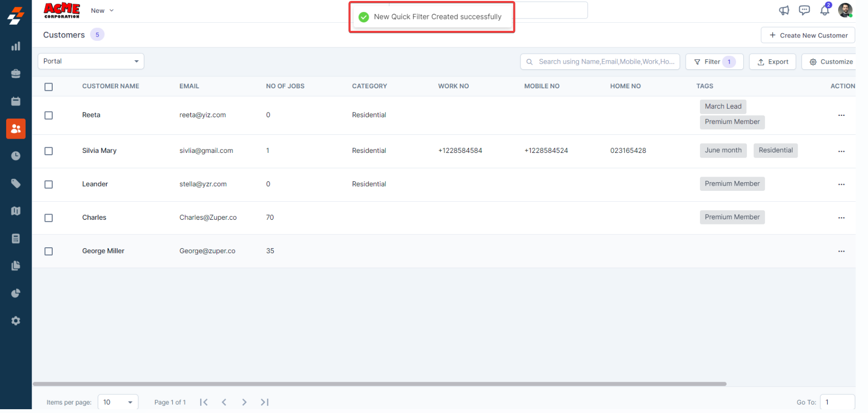
Task: Open the three-dot actions for Charles
Action: [x=841, y=218]
